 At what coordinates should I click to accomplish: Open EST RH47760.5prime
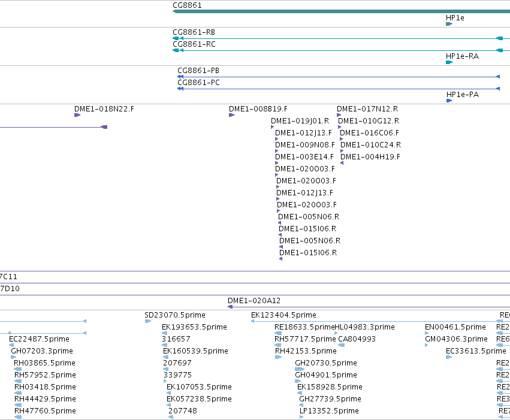coord(18,418)
